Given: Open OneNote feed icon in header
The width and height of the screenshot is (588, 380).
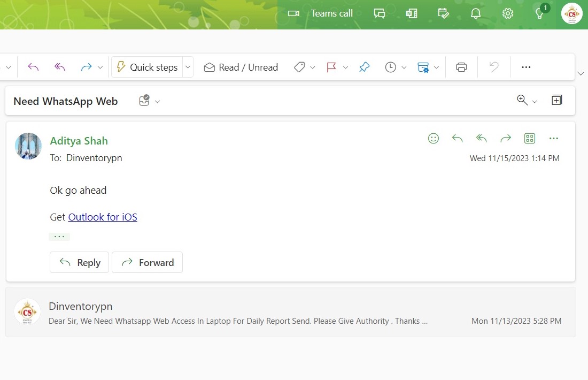Looking at the screenshot, I should 412,13.
